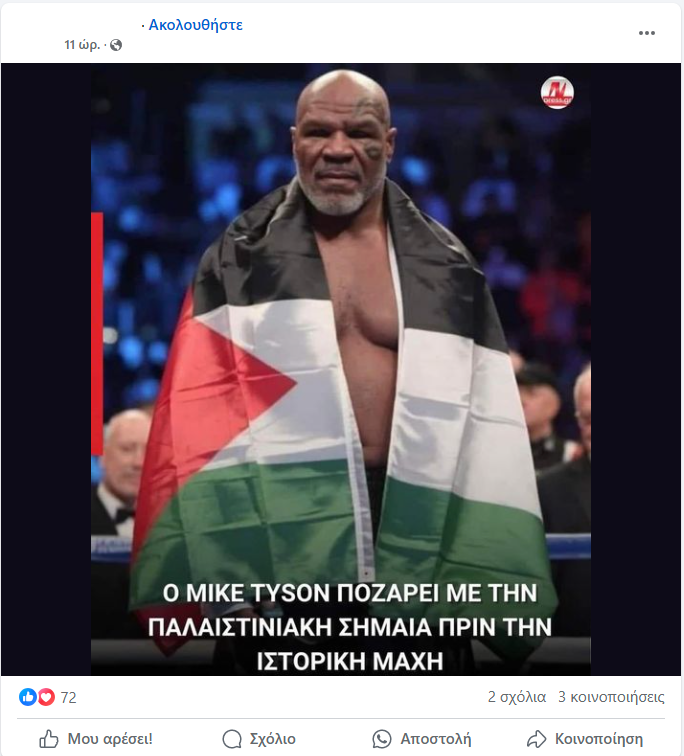This screenshot has width=684, height=756.
Task: Open the three-dots post options menu
Action: pos(646,33)
